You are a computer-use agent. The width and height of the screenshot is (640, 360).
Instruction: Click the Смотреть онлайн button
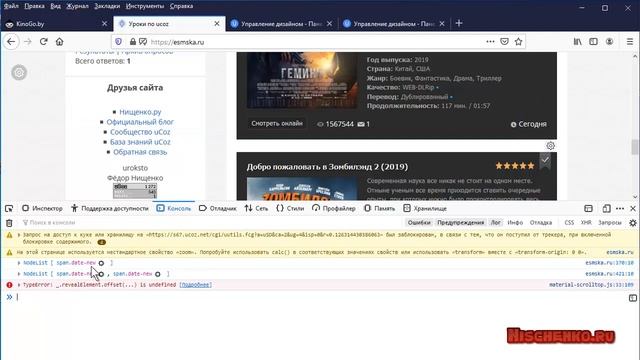[x=277, y=123]
